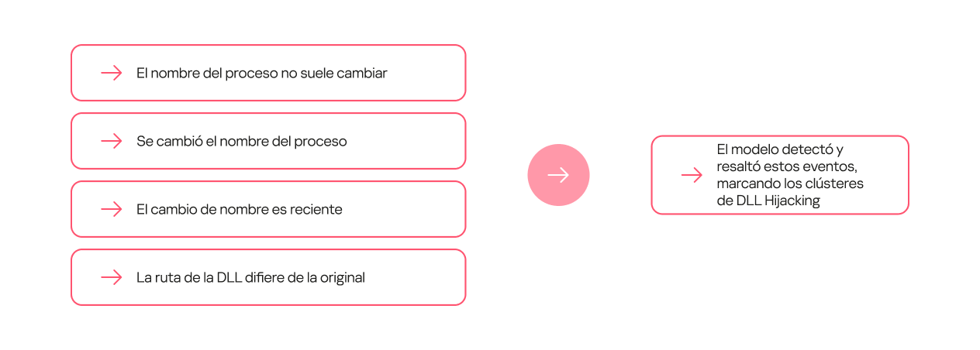Click the arrow icon beside "El nombre del proceso no suele cambiar"
The width and height of the screenshot is (980, 350).
tap(112, 73)
